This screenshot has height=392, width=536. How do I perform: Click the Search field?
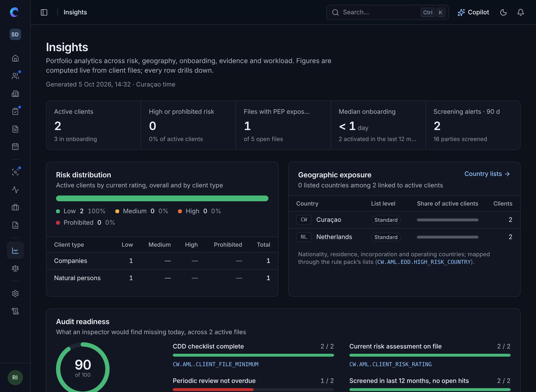click(387, 12)
